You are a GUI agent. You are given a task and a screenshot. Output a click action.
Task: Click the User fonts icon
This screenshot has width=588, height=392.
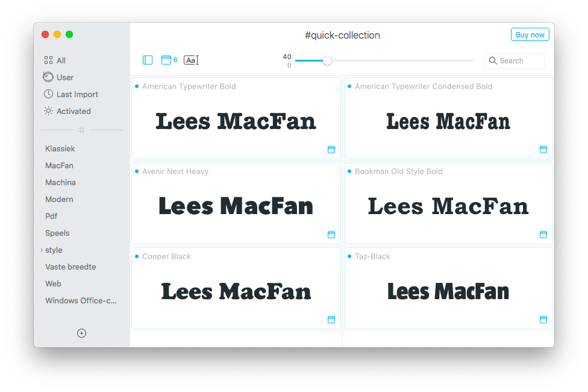click(x=48, y=77)
